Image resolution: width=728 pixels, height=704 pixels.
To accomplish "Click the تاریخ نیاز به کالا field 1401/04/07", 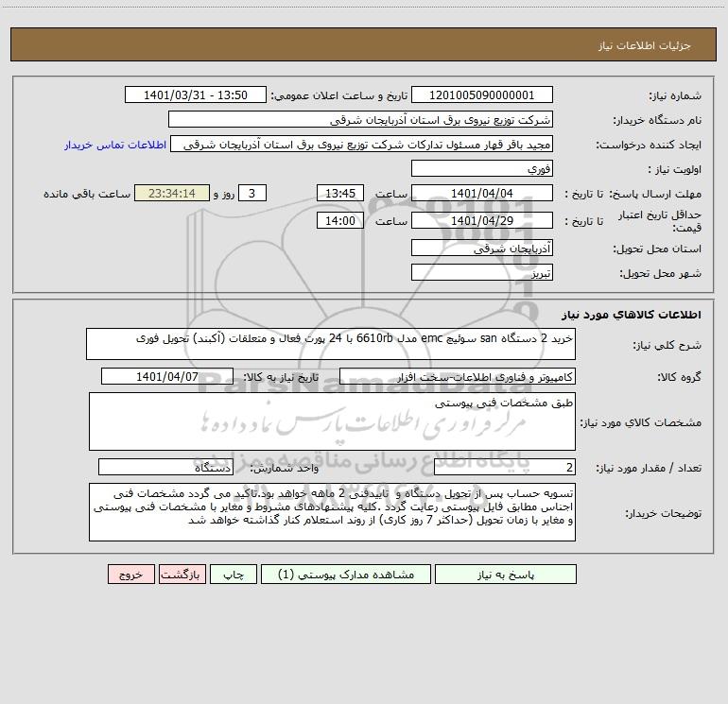I will coord(167,376).
